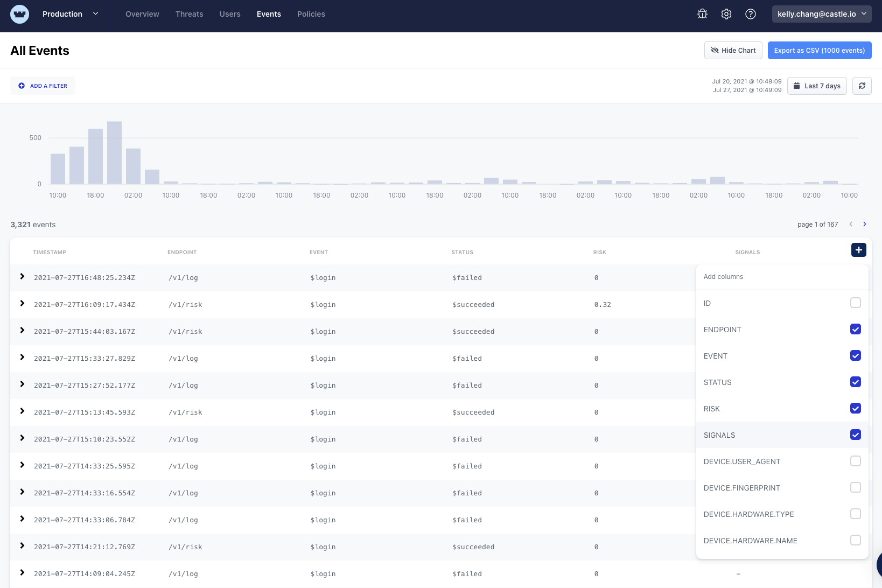882x588 pixels.
Task: Uncheck the STATUS column checkbox
Action: tap(856, 382)
